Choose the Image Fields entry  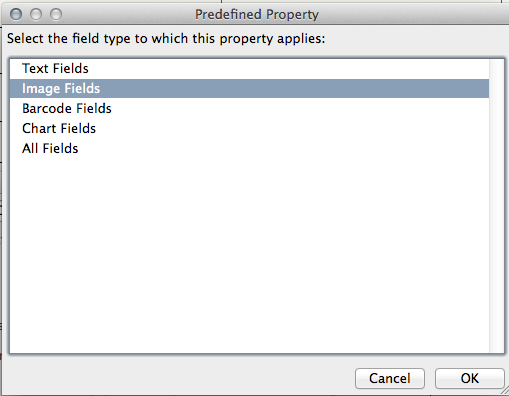click(x=249, y=89)
